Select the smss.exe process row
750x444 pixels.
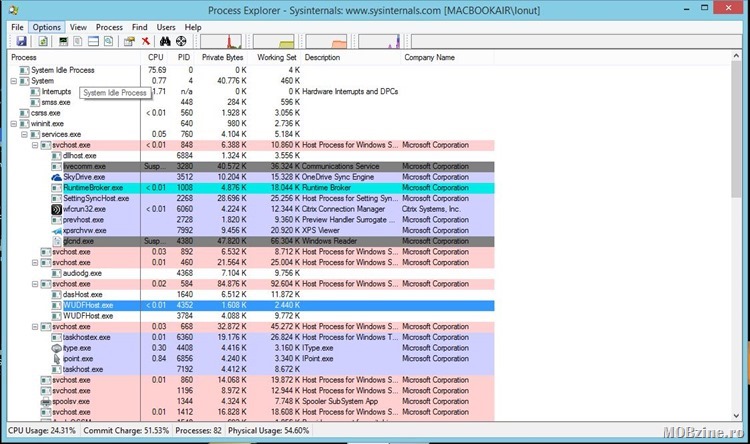(251, 102)
